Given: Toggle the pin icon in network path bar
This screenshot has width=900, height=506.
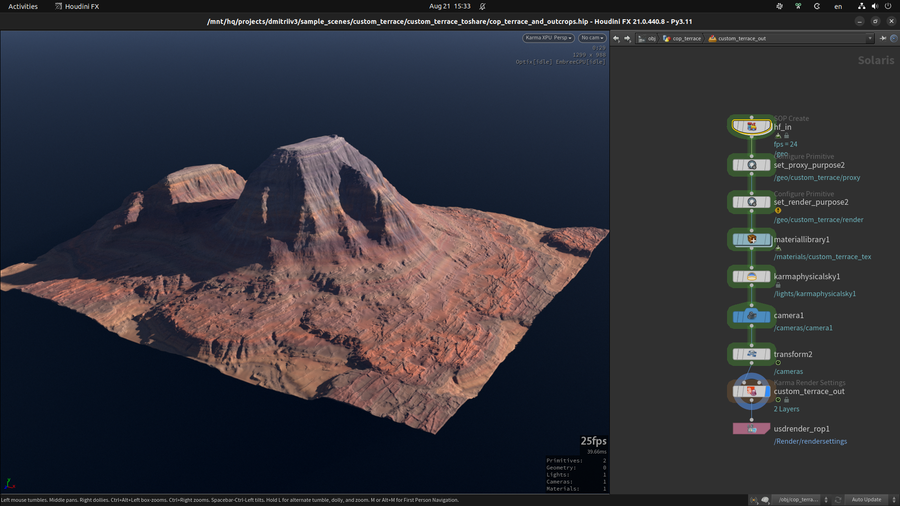Looking at the screenshot, I should click(883, 38).
